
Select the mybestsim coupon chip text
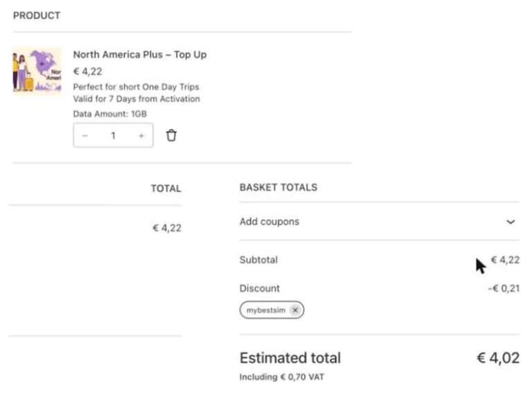[x=266, y=311]
